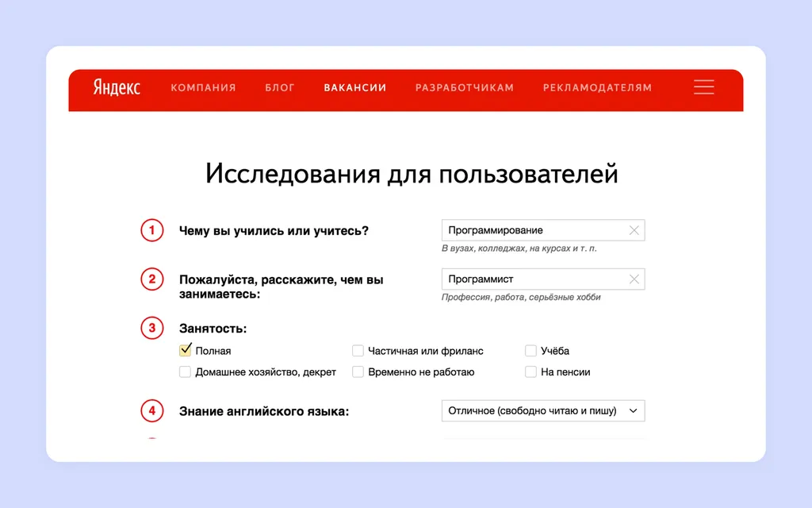Screen dimensions: 812x508
Task: Open the hamburger menu icon
Action: click(704, 87)
